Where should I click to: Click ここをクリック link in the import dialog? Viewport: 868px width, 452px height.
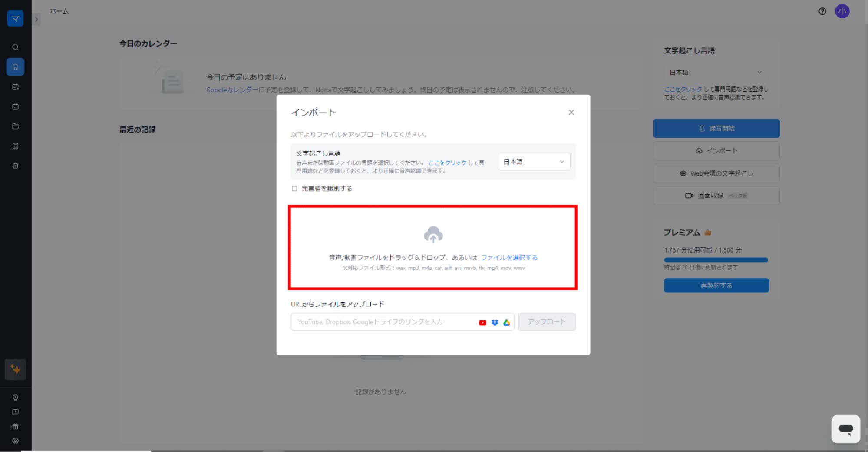(447, 163)
